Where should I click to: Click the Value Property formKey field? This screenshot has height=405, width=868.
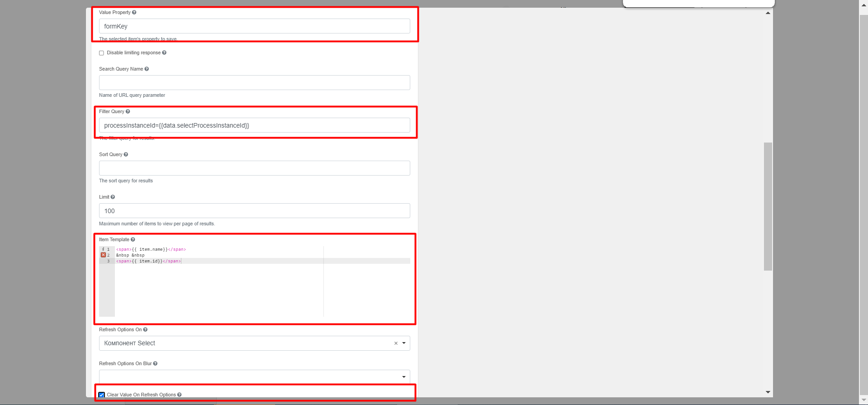click(x=254, y=26)
